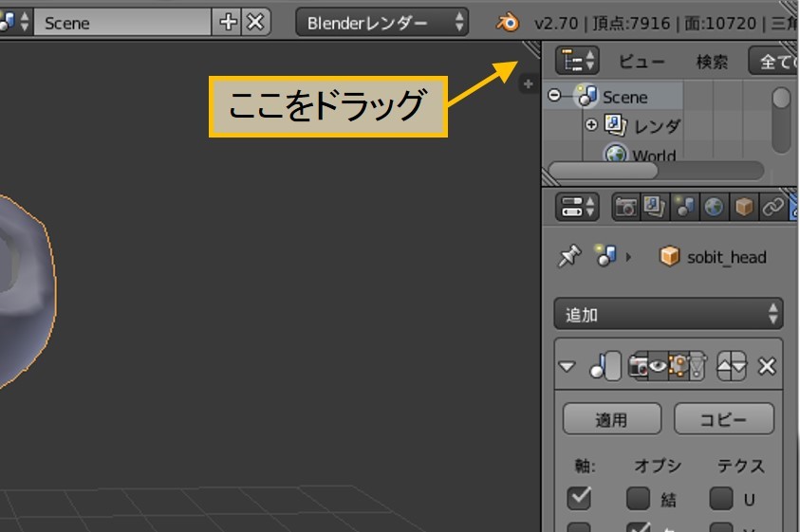Image resolution: width=800 pixels, height=532 pixels.
Task: Open the Render properties camera tab
Action: [x=625, y=207]
